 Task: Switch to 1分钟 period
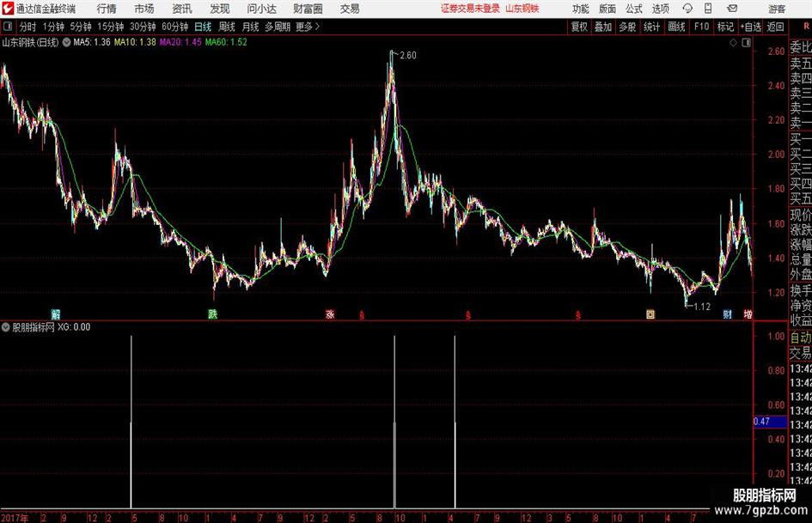coord(53,27)
